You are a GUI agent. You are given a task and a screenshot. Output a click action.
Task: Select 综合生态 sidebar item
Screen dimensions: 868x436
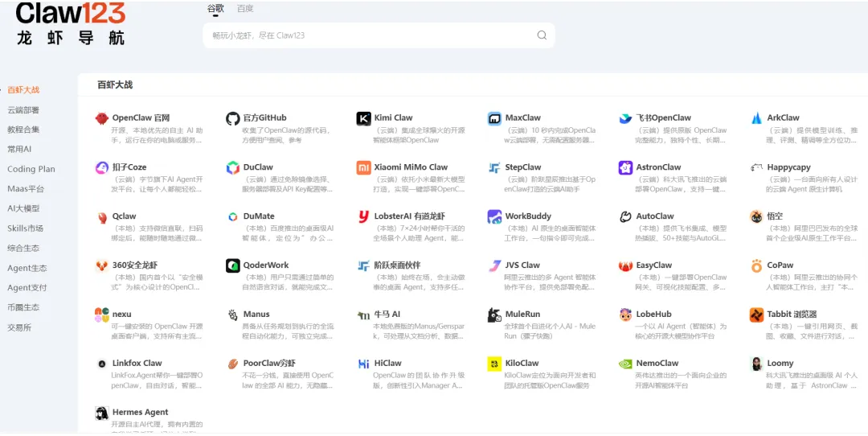[23, 249]
